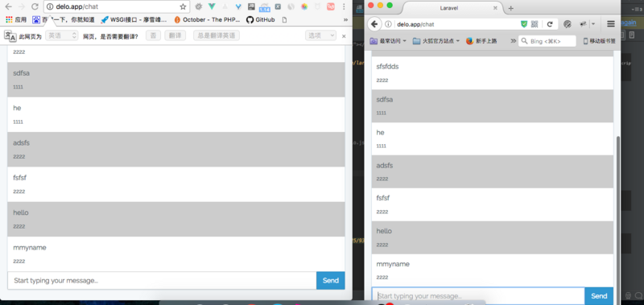
Task: Open 移动版书签 mobile bookmarks
Action: click(x=599, y=41)
